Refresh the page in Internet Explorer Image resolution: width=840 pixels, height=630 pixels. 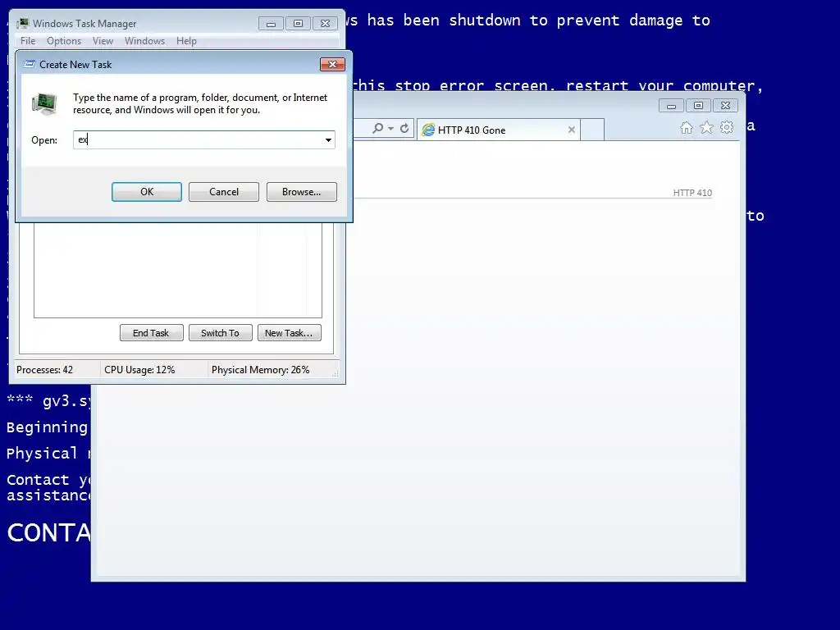pyautogui.click(x=404, y=129)
